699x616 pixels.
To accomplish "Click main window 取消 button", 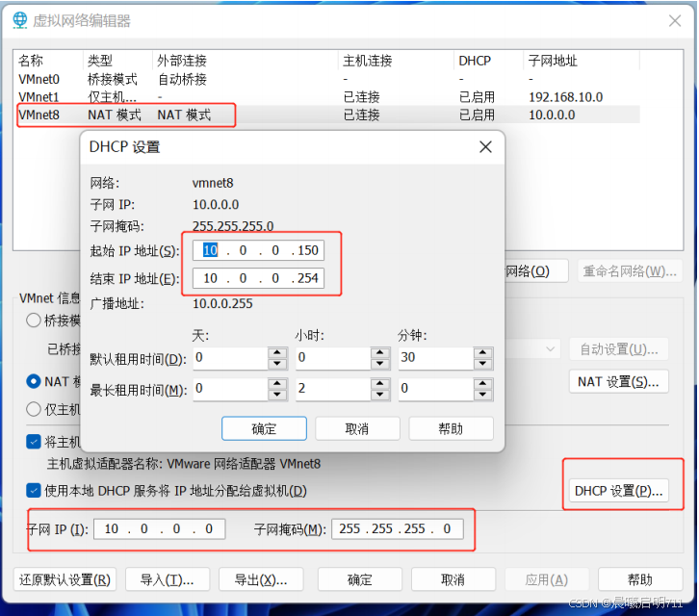I will click(x=453, y=579).
